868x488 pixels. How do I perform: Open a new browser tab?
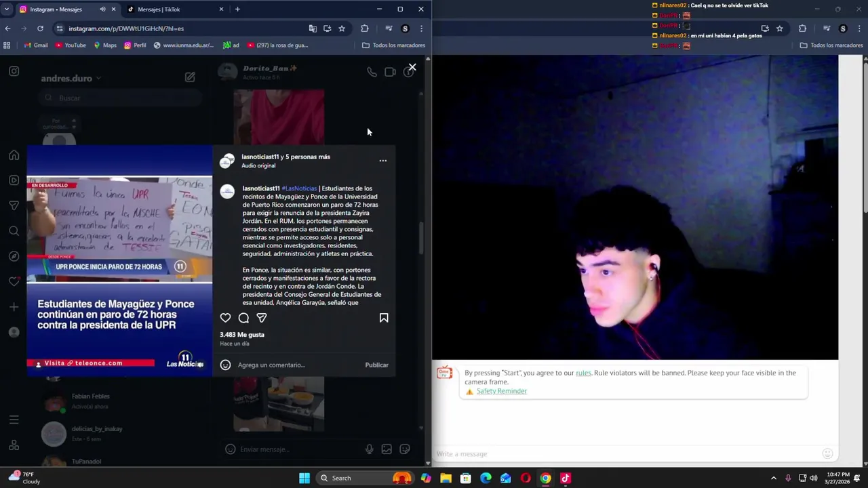[x=237, y=9]
